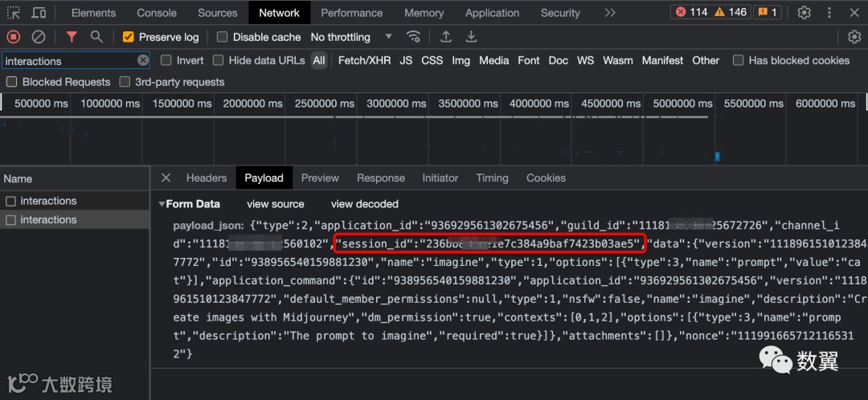Open the Security tab
Viewport: 868px width, 400px height.
click(x=560, y=12)
